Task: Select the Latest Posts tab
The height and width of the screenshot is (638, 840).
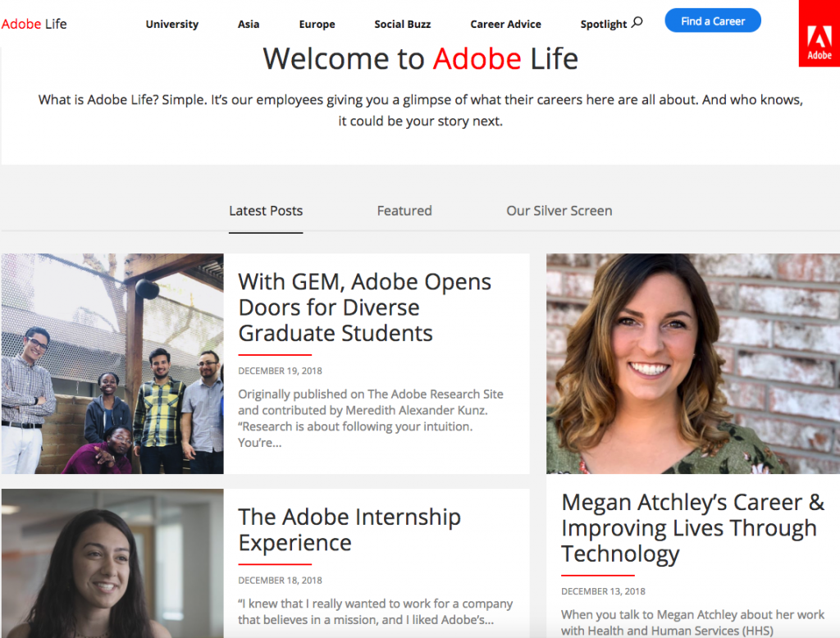Action: point(266,211)
